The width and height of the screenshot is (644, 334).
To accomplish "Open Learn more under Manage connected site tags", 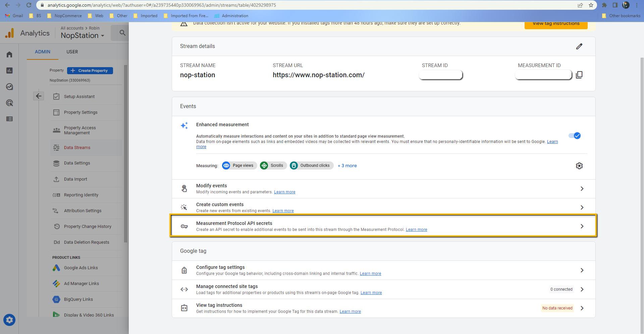I will tap(371, 293).
